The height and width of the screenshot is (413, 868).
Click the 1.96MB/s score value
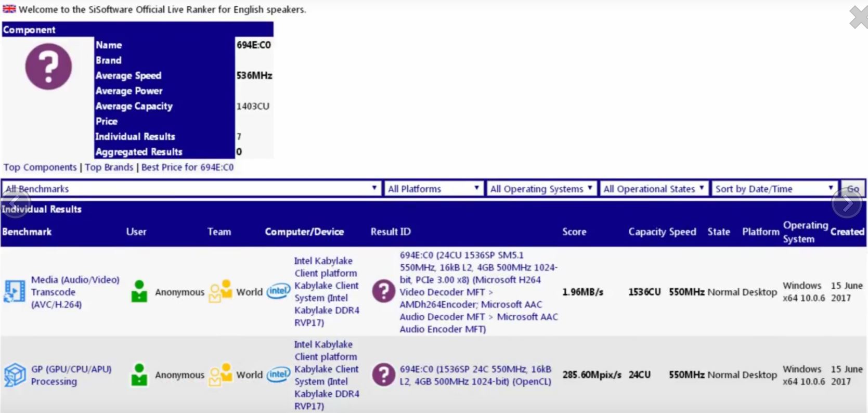(583, 292)
